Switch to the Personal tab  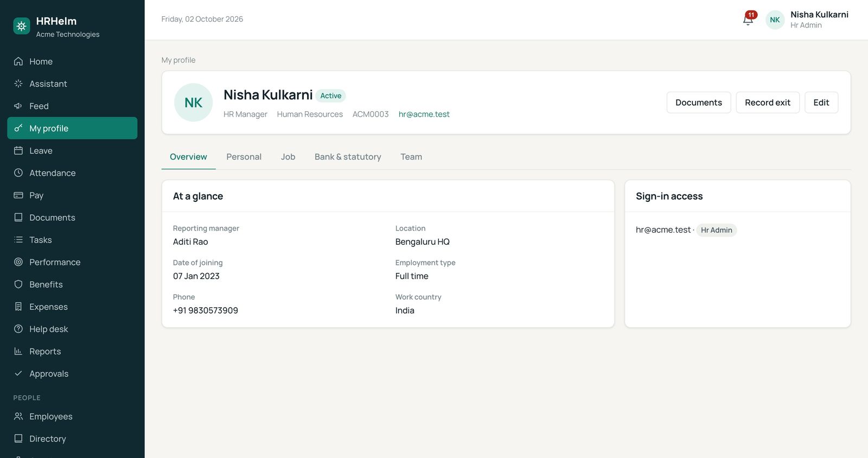tap(244, 157)
